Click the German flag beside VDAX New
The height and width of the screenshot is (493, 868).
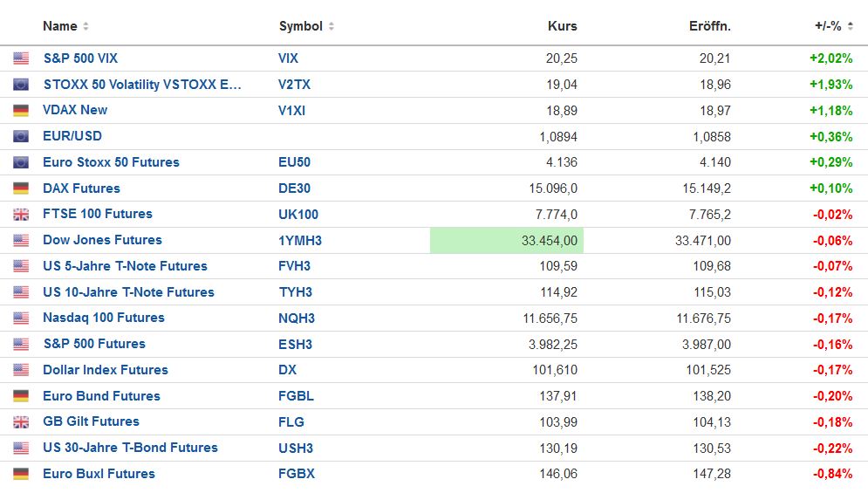click(21, 111)
